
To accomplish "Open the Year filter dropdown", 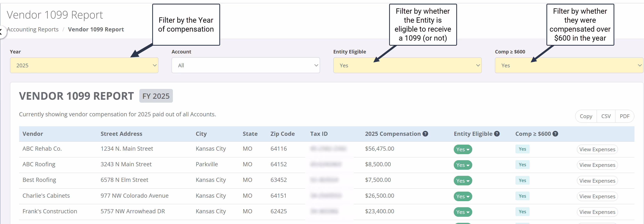I will tap(84, 65).
